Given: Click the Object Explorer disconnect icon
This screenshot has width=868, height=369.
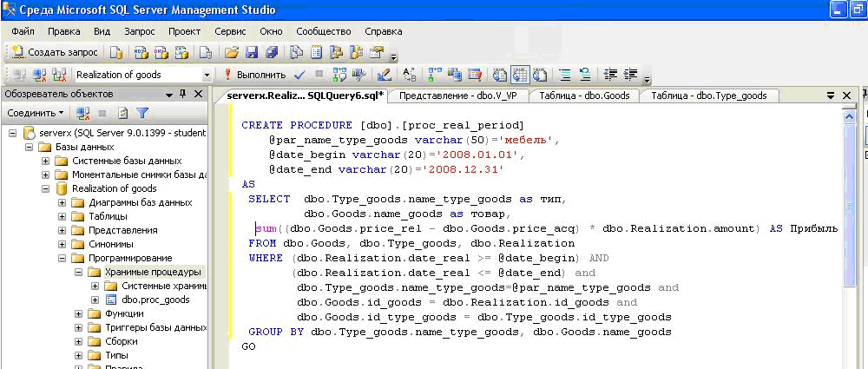Looking at the screenshot, I should (x=82, y=113).
